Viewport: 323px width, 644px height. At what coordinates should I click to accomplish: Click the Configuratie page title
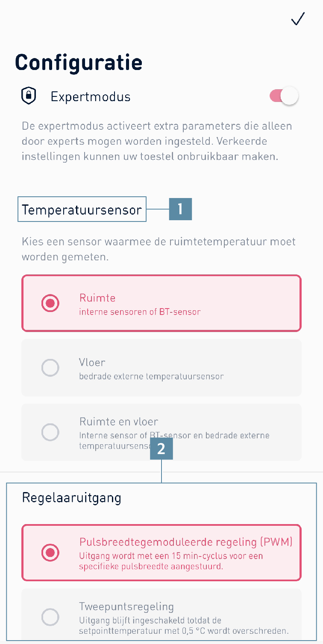coord(79,62)
